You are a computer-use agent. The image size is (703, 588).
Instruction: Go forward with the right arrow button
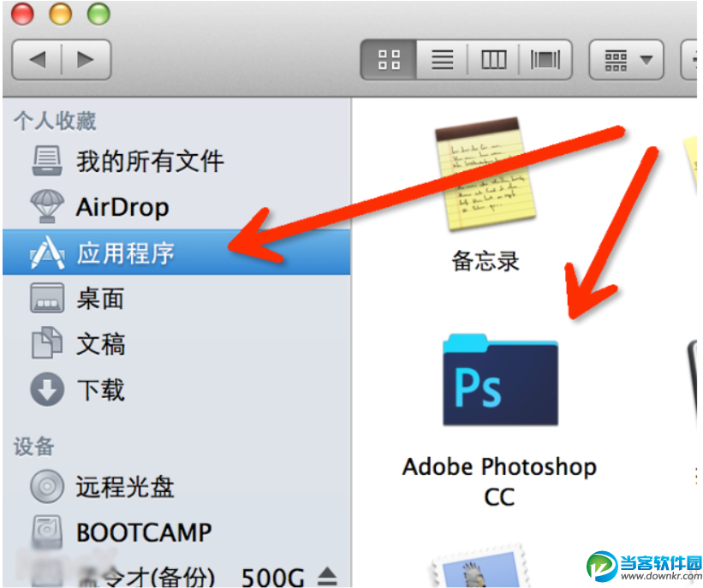pyautogui.click(x=86, y=60)
